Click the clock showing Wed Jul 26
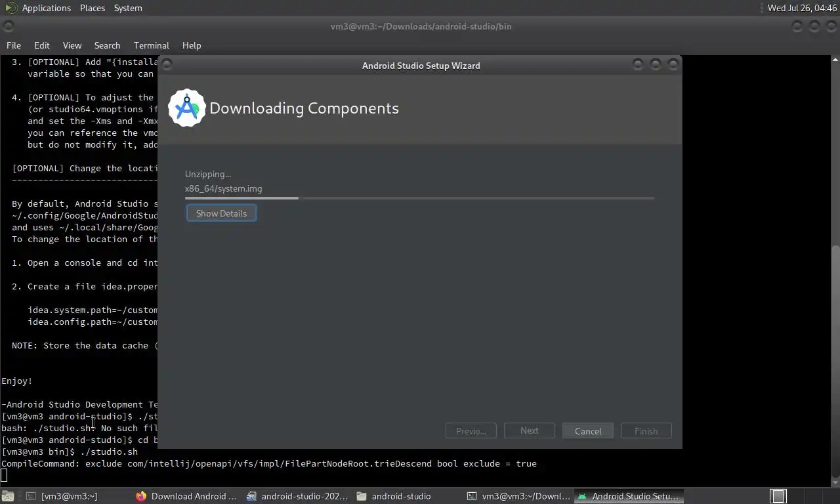The height and width of the screenshot is (504, 840). pos(803,8)
